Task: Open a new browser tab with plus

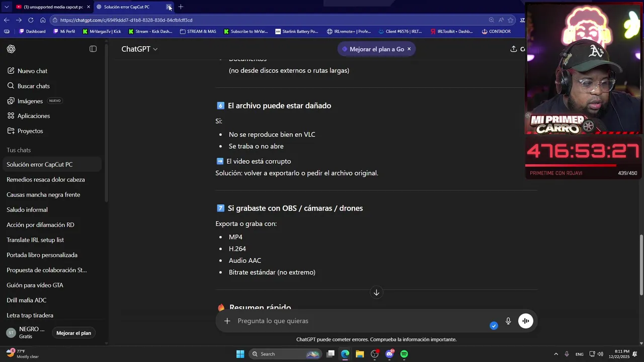Action: 181,7
